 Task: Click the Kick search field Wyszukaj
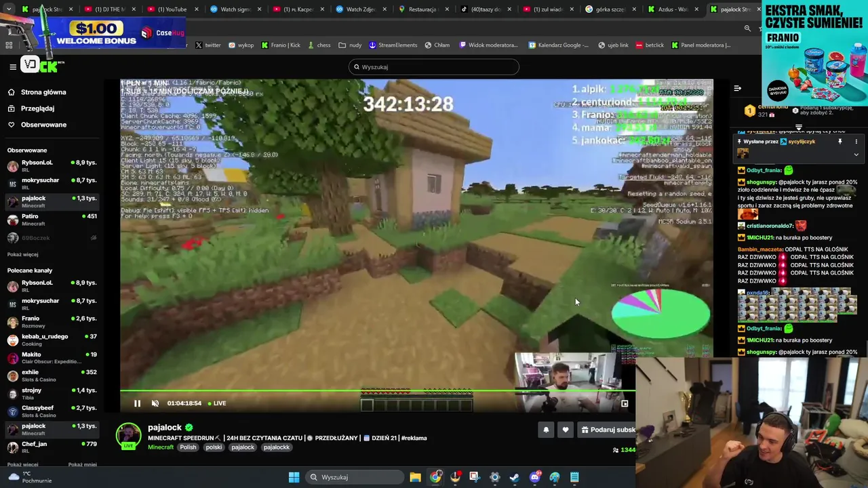tap(434, 67)
